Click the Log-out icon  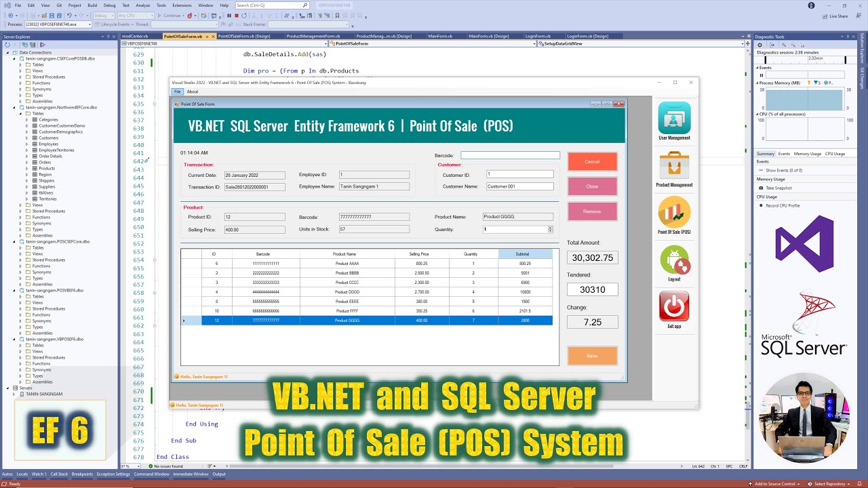(674, 260)
